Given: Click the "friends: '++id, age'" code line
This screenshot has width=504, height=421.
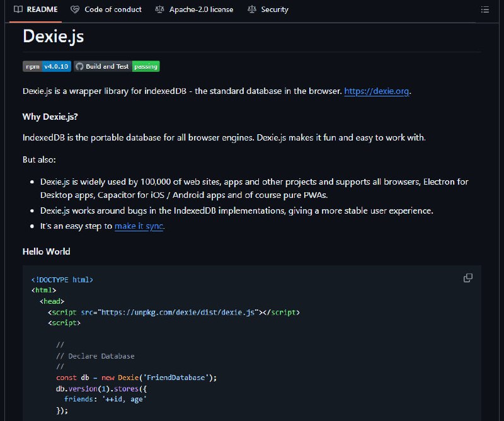Looking at the screenshot, I should (105, 399).
